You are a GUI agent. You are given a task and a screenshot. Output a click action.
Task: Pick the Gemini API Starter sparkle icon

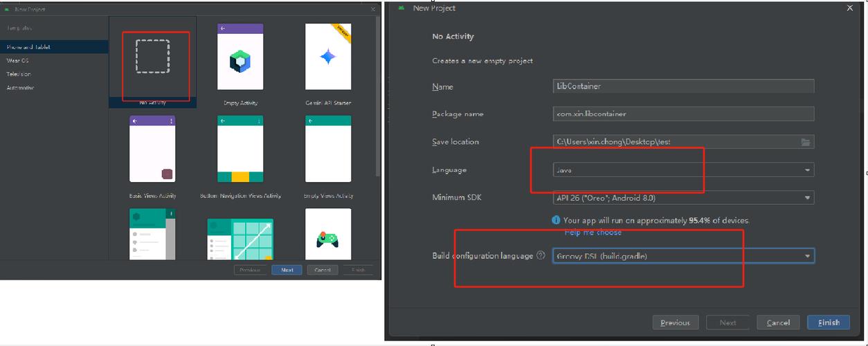tap(328, 57)
